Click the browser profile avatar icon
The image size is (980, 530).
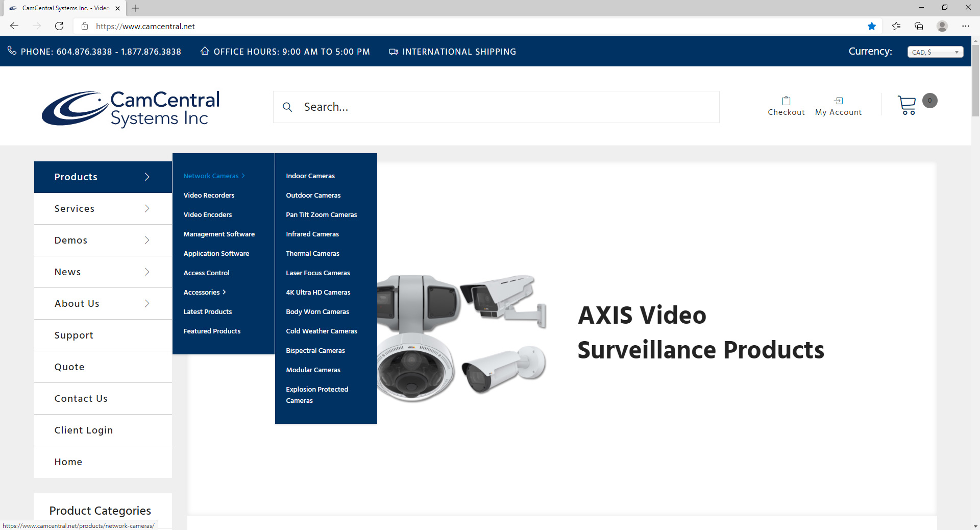(942, 26)
